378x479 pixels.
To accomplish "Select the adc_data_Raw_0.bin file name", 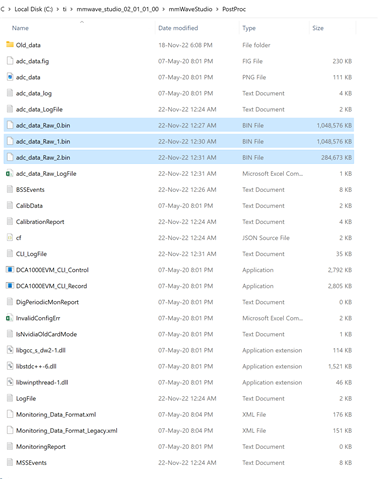I will [x=43, y=125].
